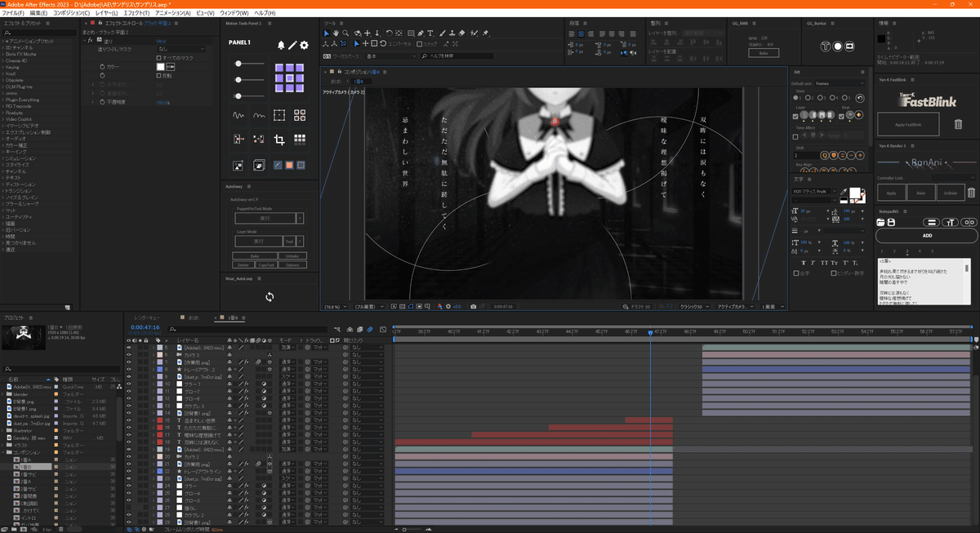This screenshot has width=980, height=533.
Task: Open the クラシック3D renderer dropdown
Action: coord(693,307)
